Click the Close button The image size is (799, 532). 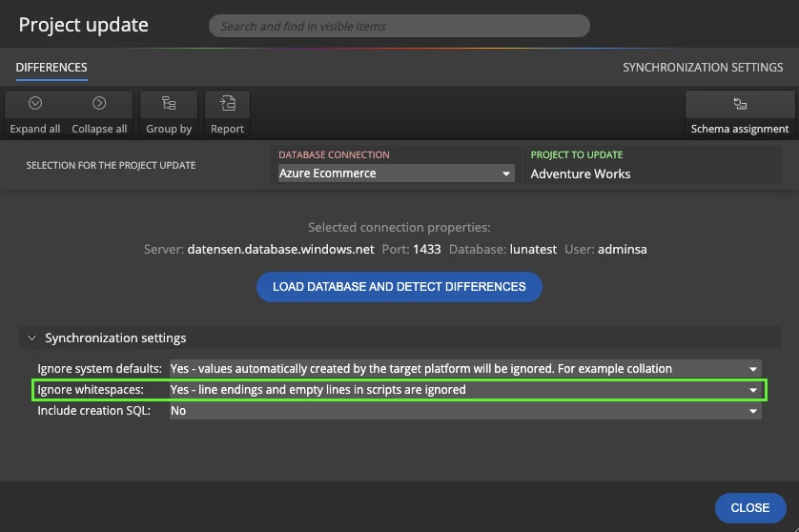pos(750,508)
